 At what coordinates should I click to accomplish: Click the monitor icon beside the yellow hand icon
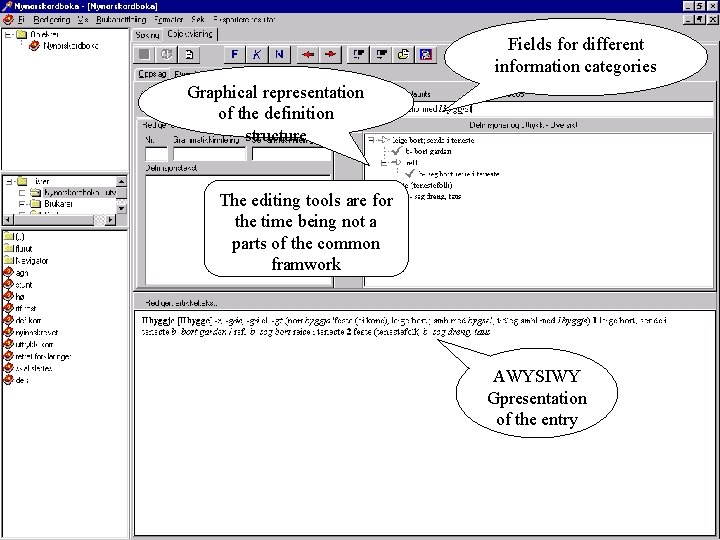pyautogui.click(x=381, y=54)
